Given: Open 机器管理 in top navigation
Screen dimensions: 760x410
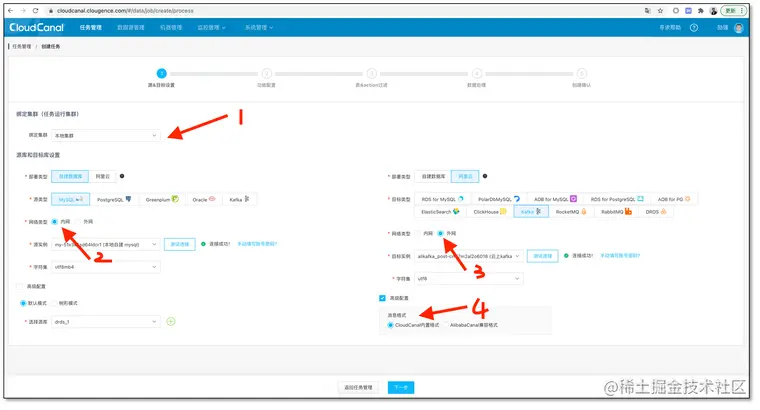Looking at the screenshot, I should tap(171, 28).
